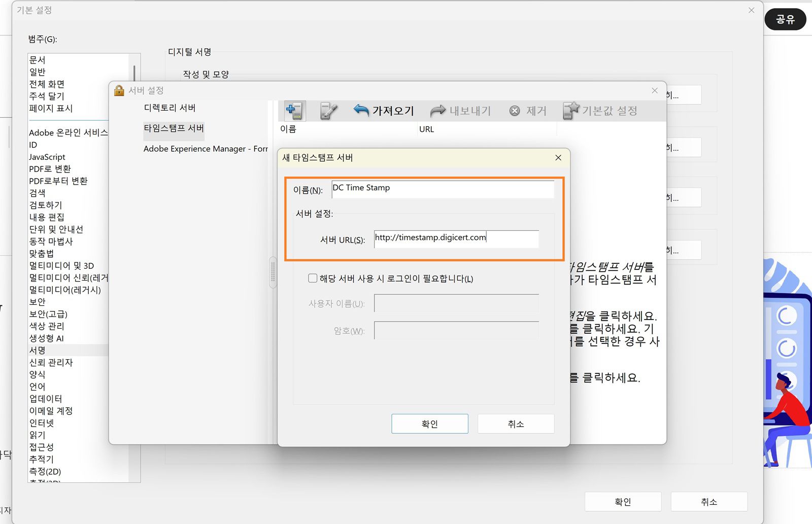Select 인터넷 category

tap(42, 423)
